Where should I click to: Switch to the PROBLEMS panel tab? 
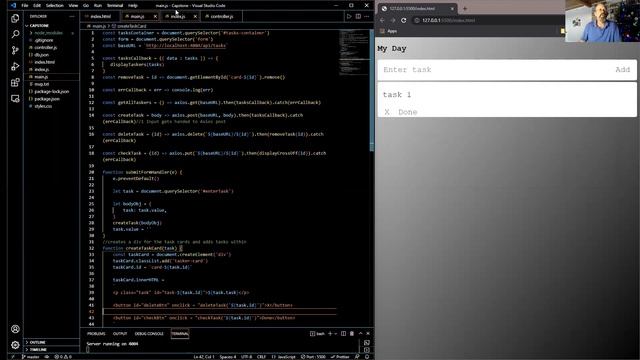(x=96, y=333)
